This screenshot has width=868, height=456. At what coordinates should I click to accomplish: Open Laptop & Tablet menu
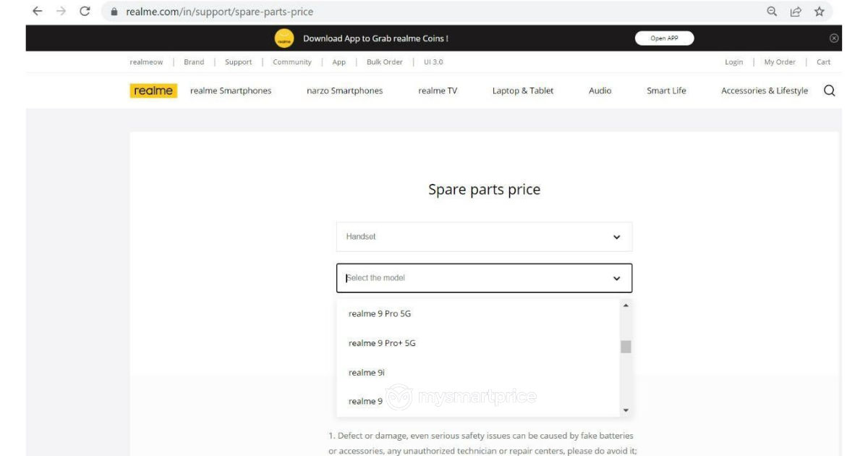coord(523,90)
